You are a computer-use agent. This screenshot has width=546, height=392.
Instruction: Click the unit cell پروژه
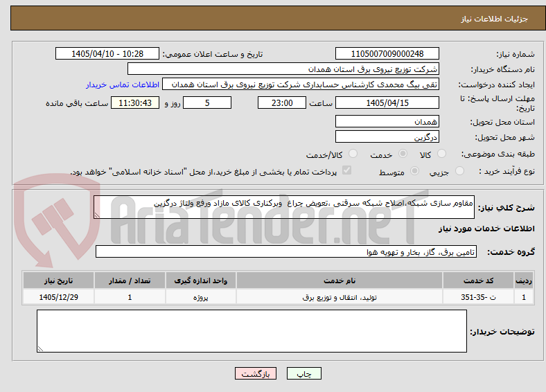coord(201,297)
